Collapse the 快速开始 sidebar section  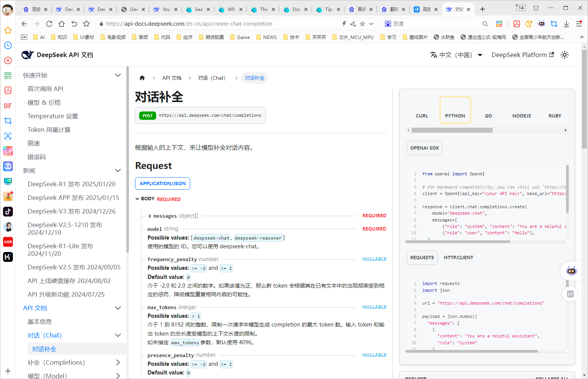pyautogui.click(x=118, y=75)
